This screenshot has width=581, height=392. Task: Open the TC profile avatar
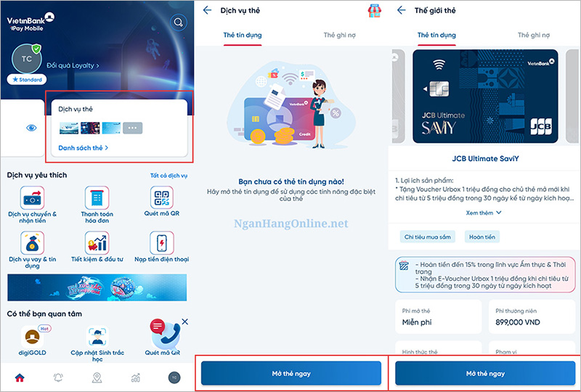point(26,59)
